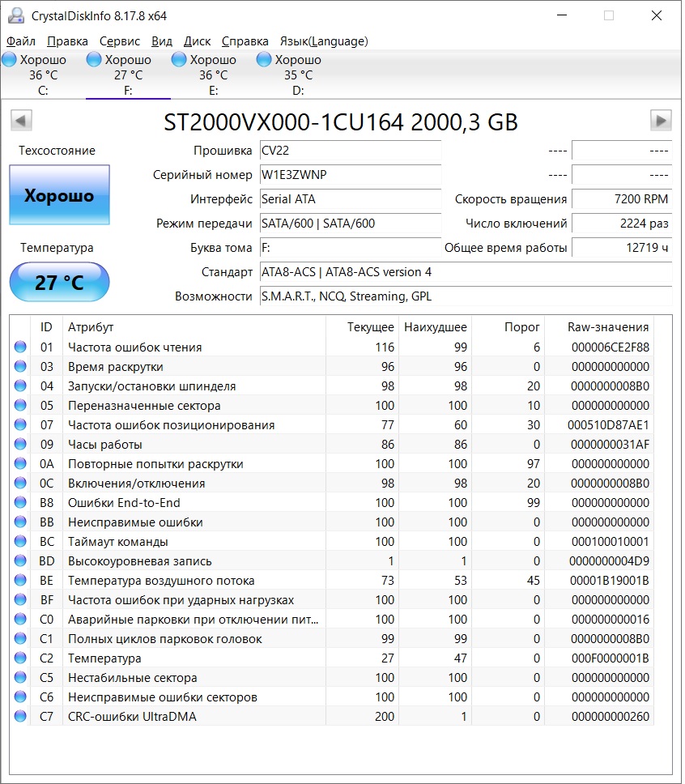Open the Диск menu

[197, 41]
